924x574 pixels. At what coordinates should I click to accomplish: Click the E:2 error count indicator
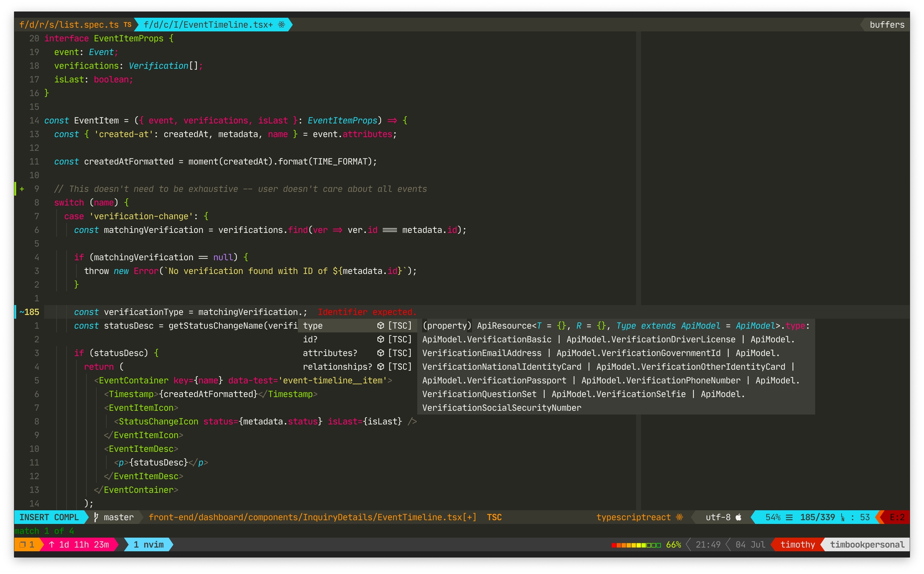[897, 517]
